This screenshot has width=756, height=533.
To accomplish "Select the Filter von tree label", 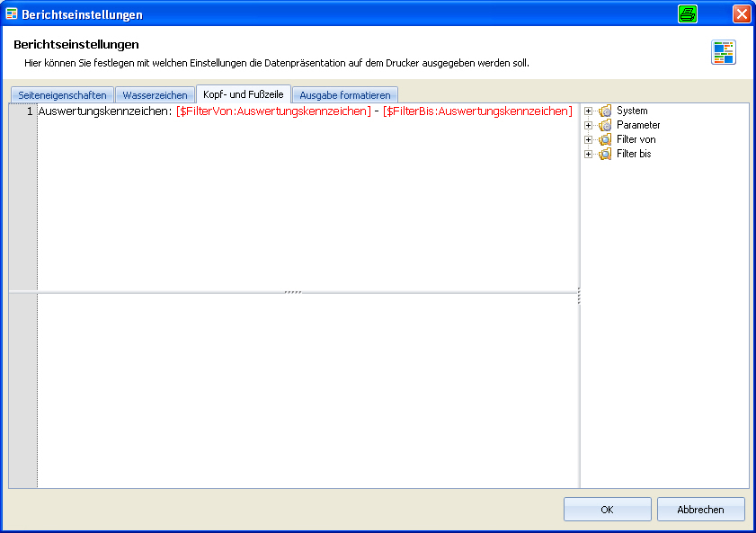I will pyautogui.click(x=636, y=139).
